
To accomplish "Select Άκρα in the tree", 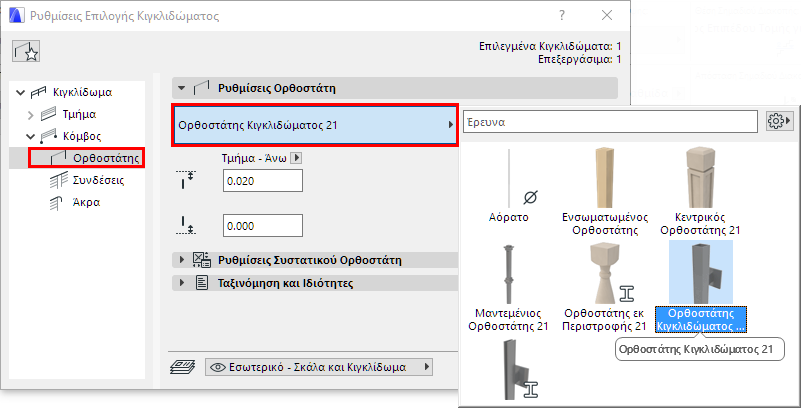I will pos(83,201).
